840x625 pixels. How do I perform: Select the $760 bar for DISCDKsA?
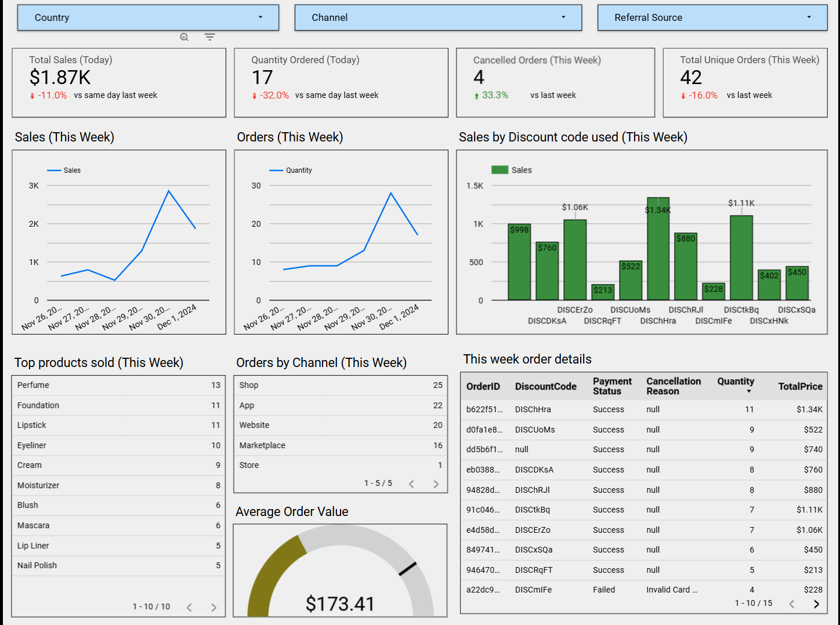(x=547, y=271)
